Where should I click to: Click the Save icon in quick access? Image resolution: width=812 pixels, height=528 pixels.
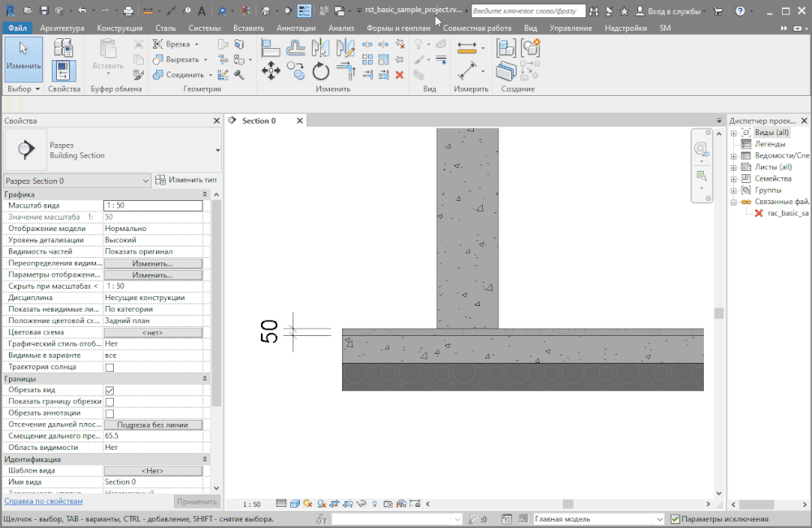click(44, 11)
